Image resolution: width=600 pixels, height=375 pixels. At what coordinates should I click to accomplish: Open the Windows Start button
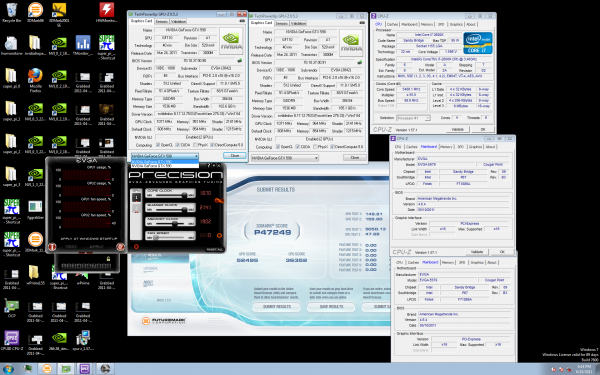click(x=8, y=369)
